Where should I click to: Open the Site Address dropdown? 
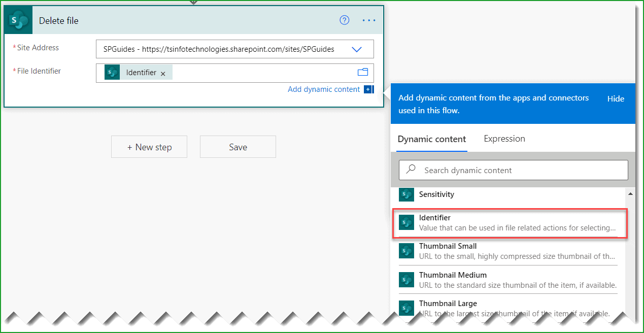coord(357,49)
